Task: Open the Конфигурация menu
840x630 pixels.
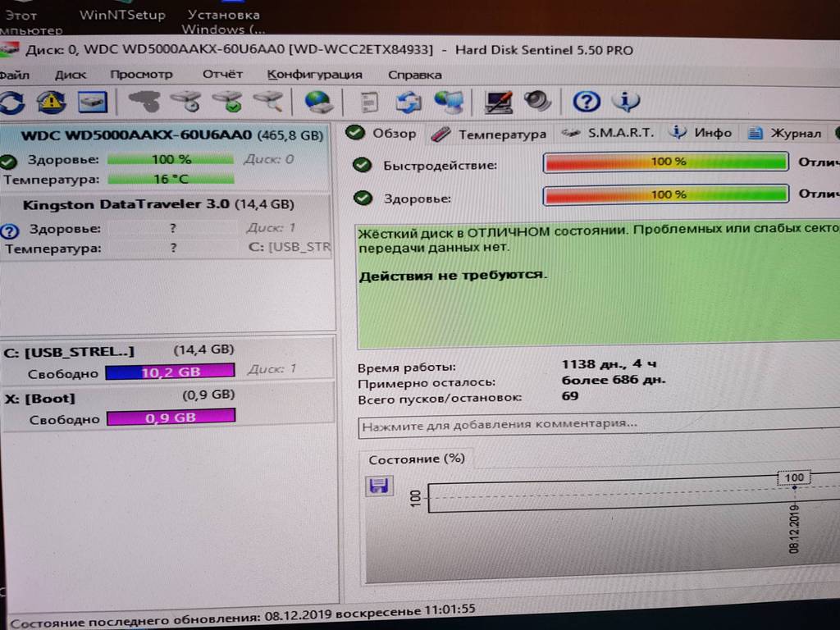Action: 315,75
